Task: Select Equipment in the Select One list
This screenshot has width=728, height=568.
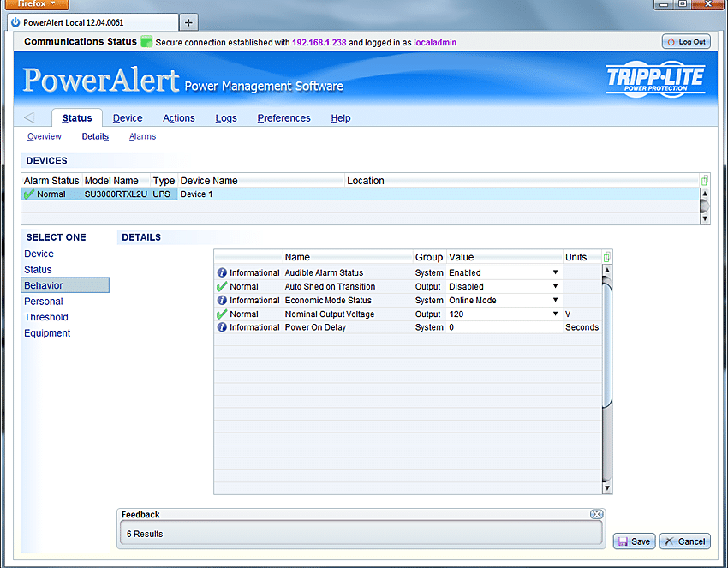Action: (47, 332)
